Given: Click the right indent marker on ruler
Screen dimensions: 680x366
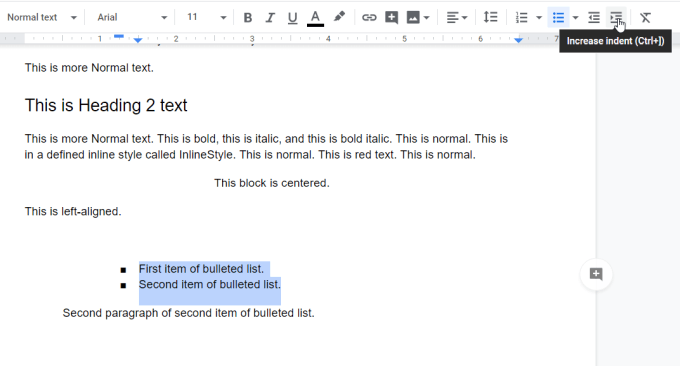Looking at the screenshot, I should click(x=518, y=40).
